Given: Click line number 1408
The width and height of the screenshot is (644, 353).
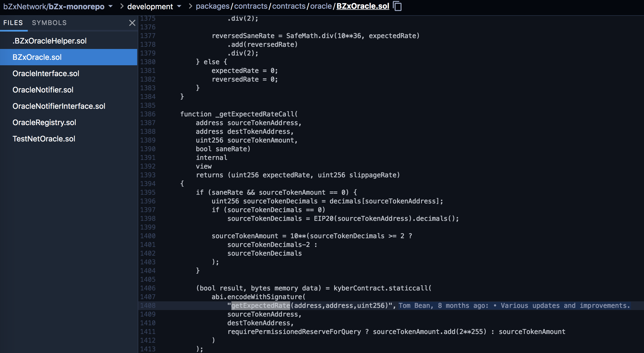Looking at the screenshot, I should [x=148, y=306].
